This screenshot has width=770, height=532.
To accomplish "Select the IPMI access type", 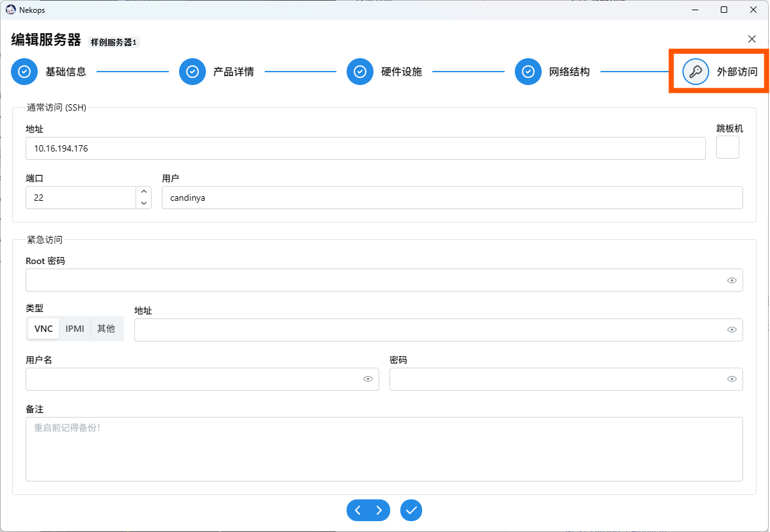I will point(75,329).
